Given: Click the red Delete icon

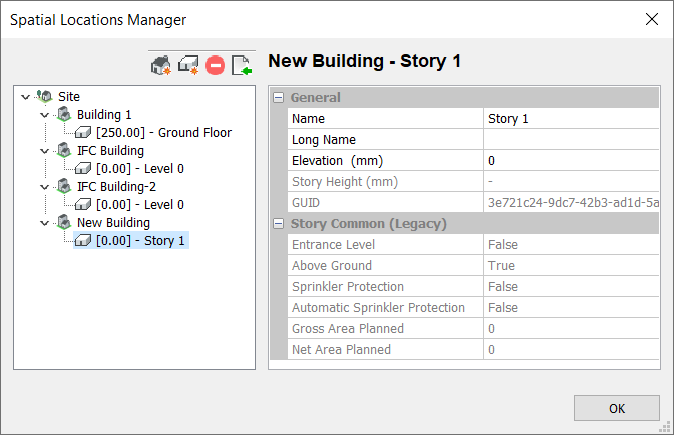Looking at the screenshot, I should [x=215, y=66].
